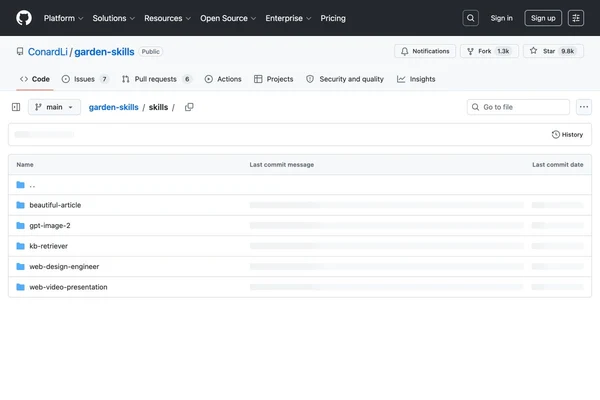Toggle the file tree side panel icon
Viewport: 600px width, 400px height.
point(16,107)
